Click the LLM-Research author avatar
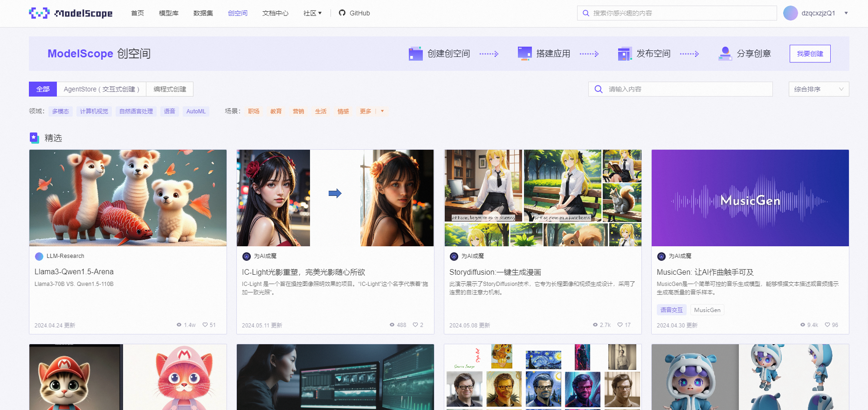Image resolution: width=868 pixels, height=410 pixels. (39, 256)
